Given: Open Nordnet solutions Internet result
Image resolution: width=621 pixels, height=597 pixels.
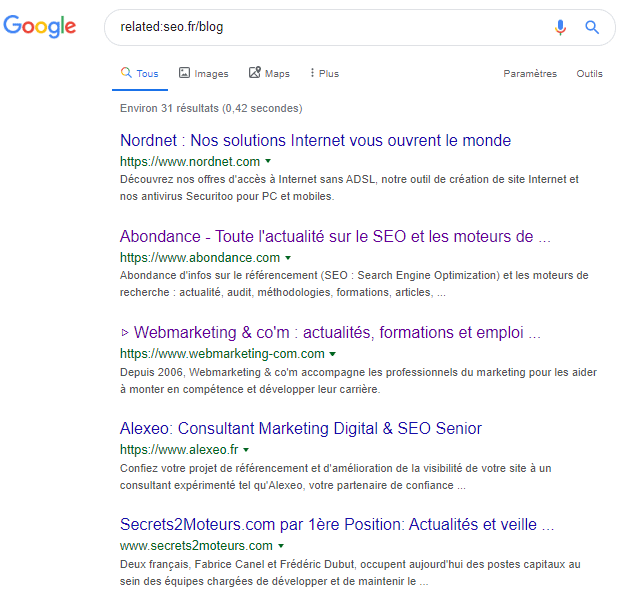Looking at the screenshot, I should point(316,141).
